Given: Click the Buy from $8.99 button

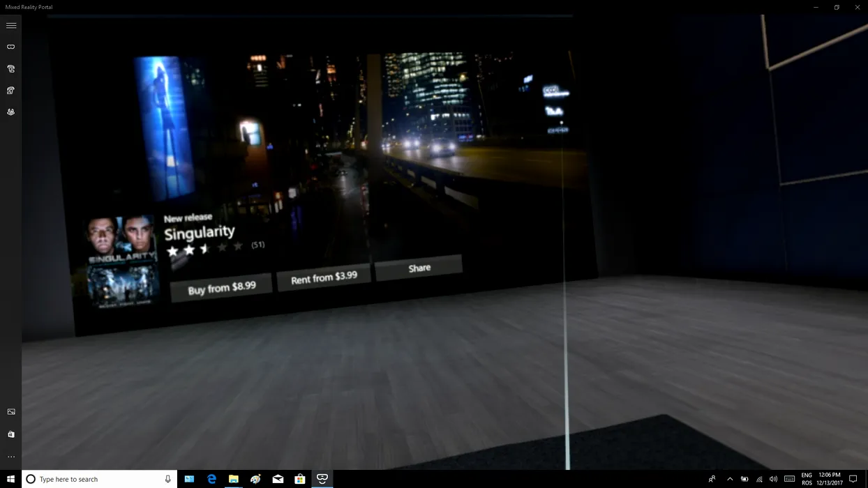Looking at the screenshot, I should coord(221,287).
